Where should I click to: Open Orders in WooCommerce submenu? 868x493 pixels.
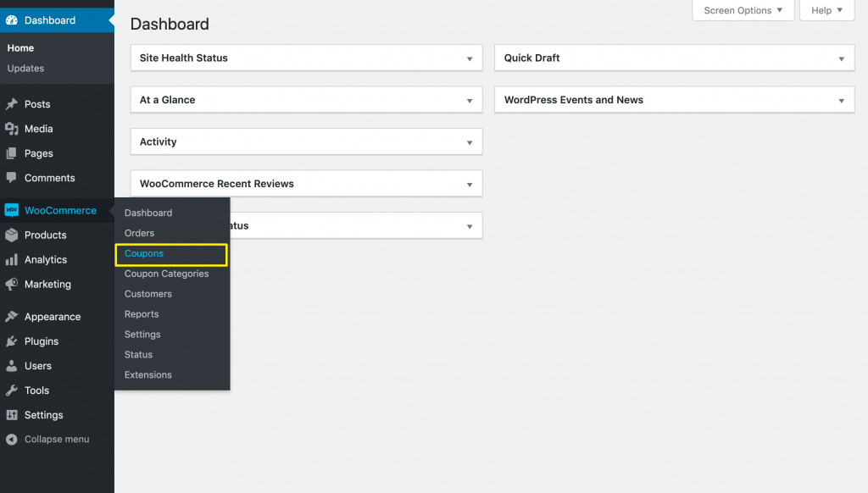140,233
